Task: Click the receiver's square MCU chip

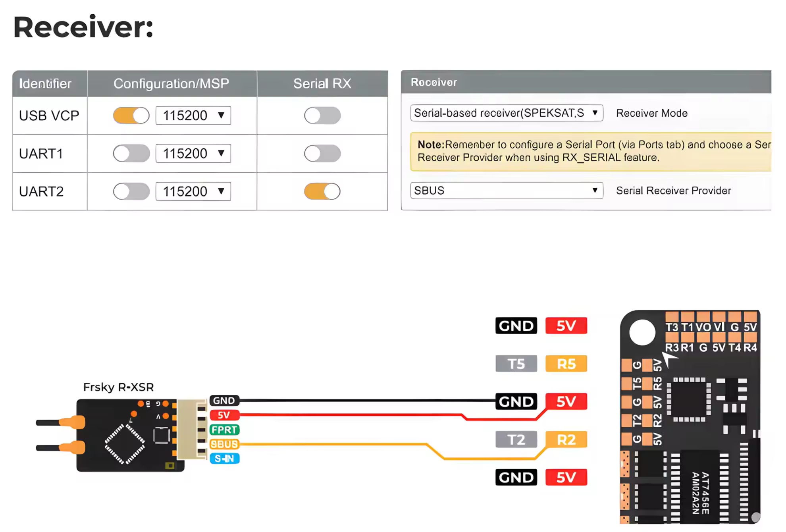Action: [x=124, y=444]
